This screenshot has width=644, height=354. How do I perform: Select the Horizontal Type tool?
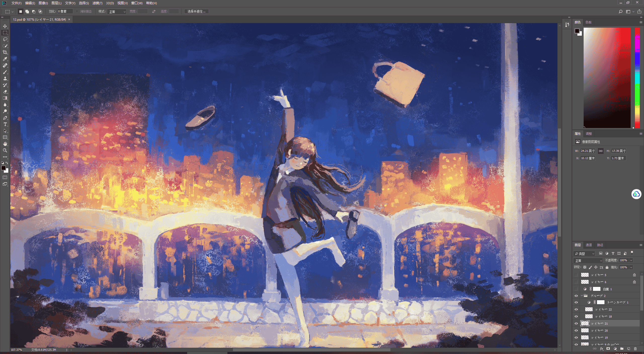[x=5, y=124]
